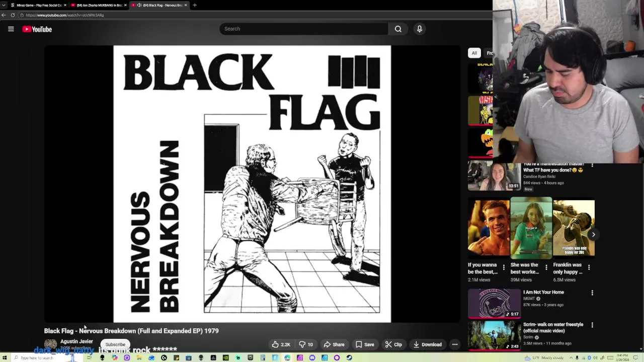Download the video

click(x=427, y=344)
